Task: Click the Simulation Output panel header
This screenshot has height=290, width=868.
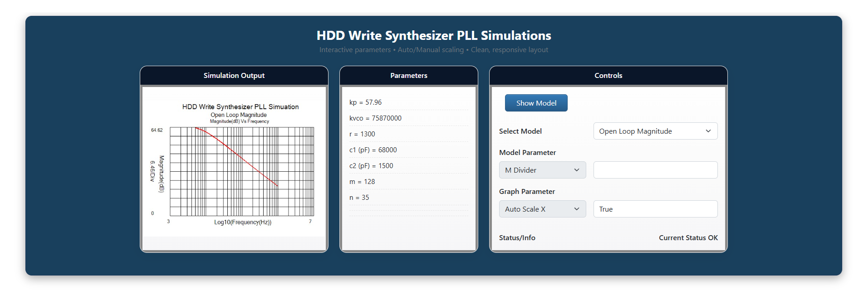Action: point(234,76)
